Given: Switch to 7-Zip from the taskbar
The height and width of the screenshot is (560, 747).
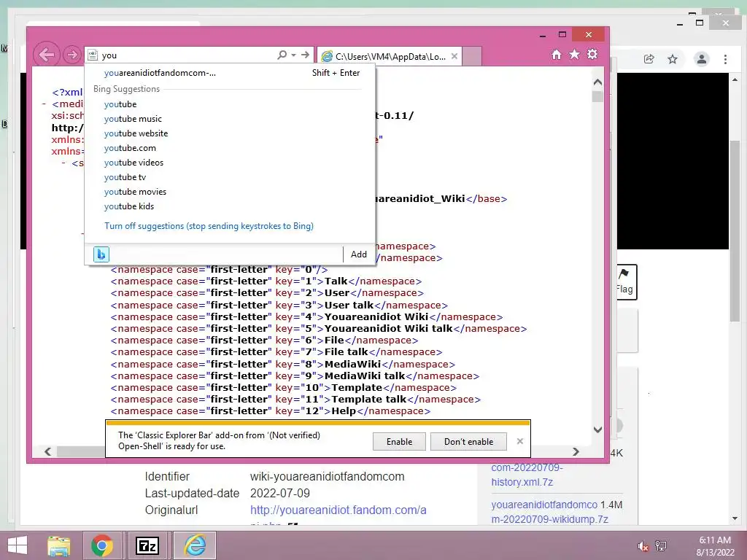Looking at the screenshot, I should click(147, 545).
